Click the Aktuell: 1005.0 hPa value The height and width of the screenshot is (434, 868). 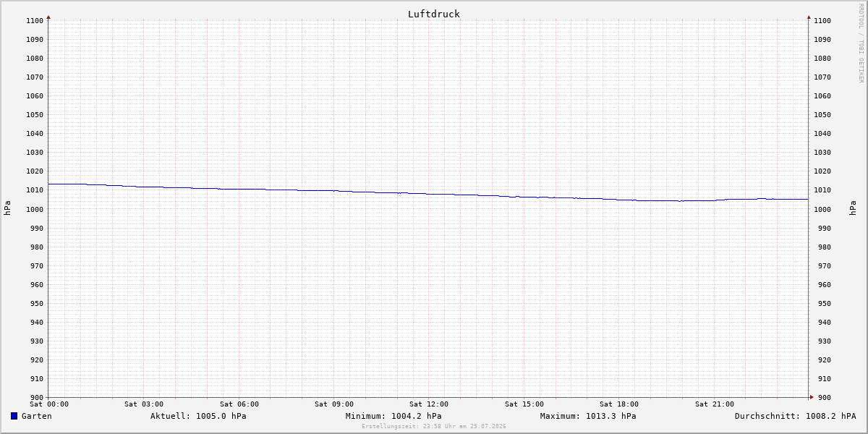(x=198, y=416)
